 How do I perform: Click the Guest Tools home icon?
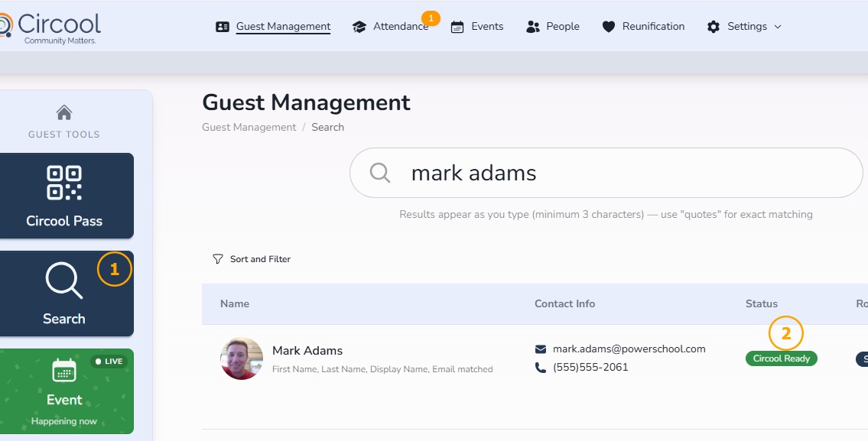tap(64, 112)
